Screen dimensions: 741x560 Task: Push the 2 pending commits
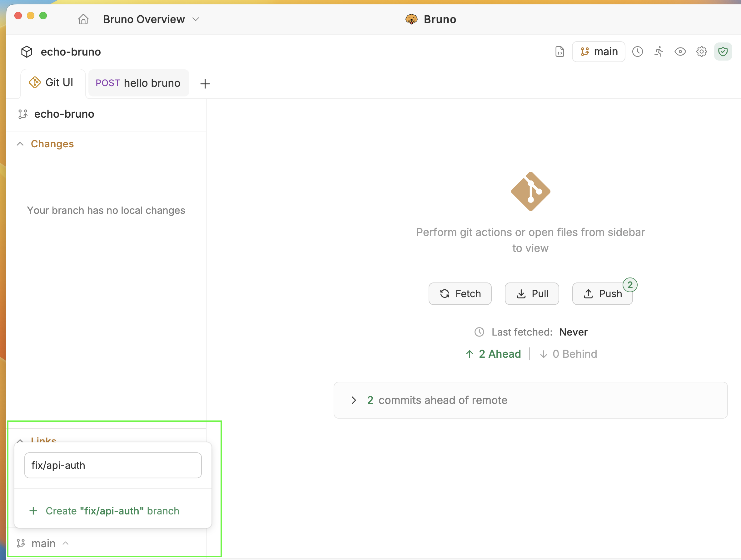[602, 293]
